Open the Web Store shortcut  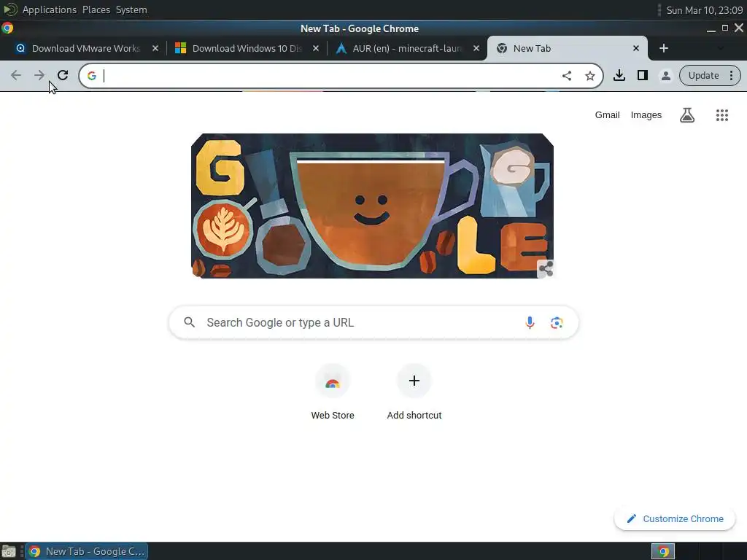coord(333,392)
